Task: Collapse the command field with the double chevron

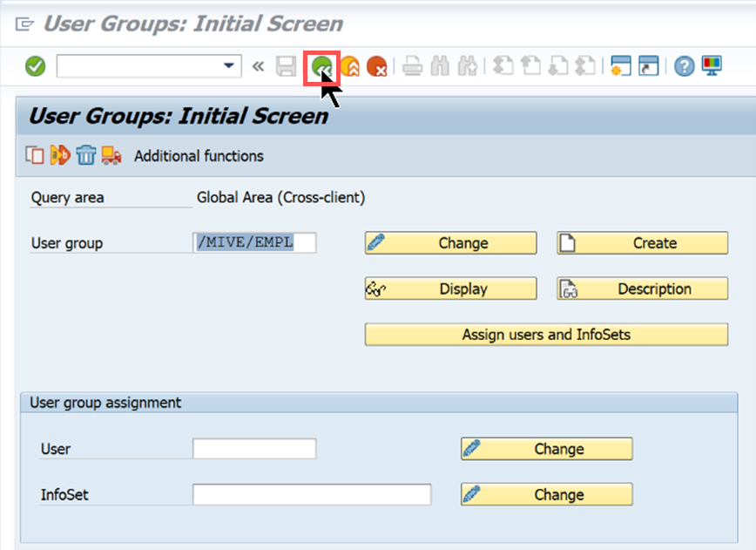Action: [x=258, y=66]
